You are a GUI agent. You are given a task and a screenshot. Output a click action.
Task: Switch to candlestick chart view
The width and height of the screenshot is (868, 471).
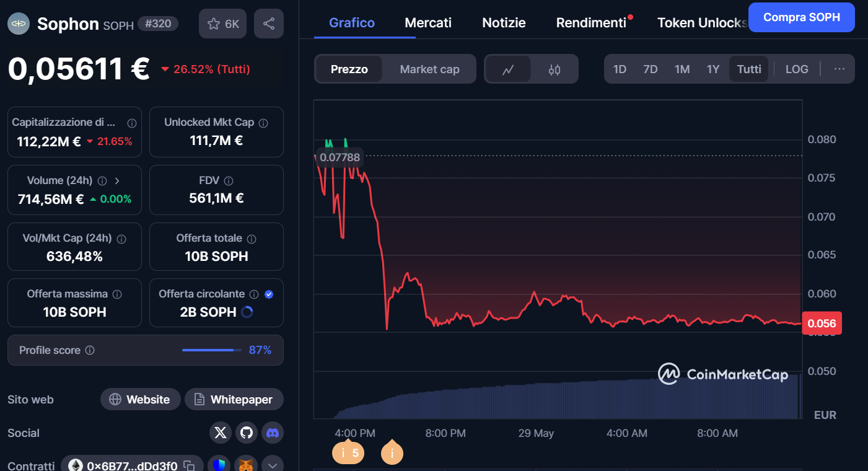pos(555,69)
